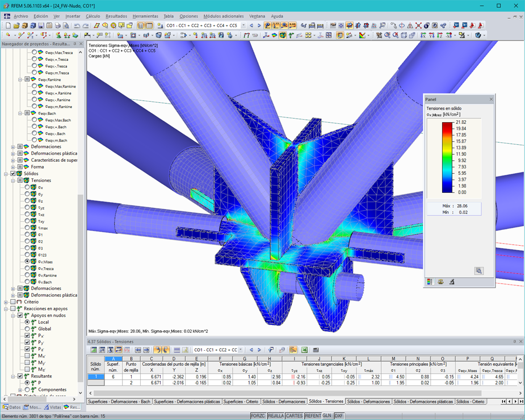Toggle the DXF status bar button
Image resolution: width=525 pixels, height=420 pixels.
coord(339,416)
